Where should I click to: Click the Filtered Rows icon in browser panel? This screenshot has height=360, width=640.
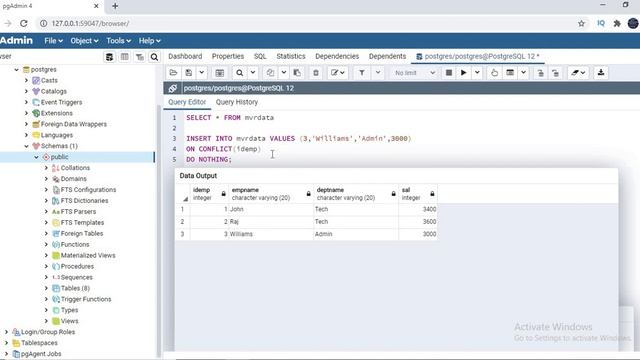[140, 57]
